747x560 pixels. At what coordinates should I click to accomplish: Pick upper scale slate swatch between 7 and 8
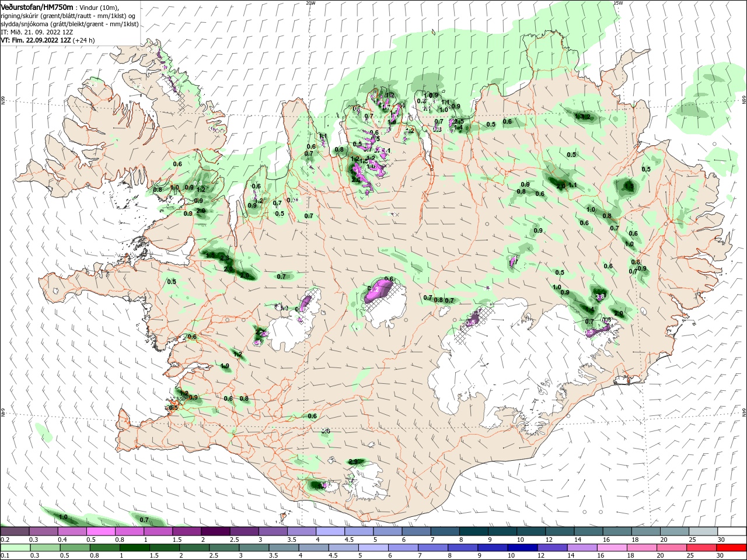coord(445,531)
